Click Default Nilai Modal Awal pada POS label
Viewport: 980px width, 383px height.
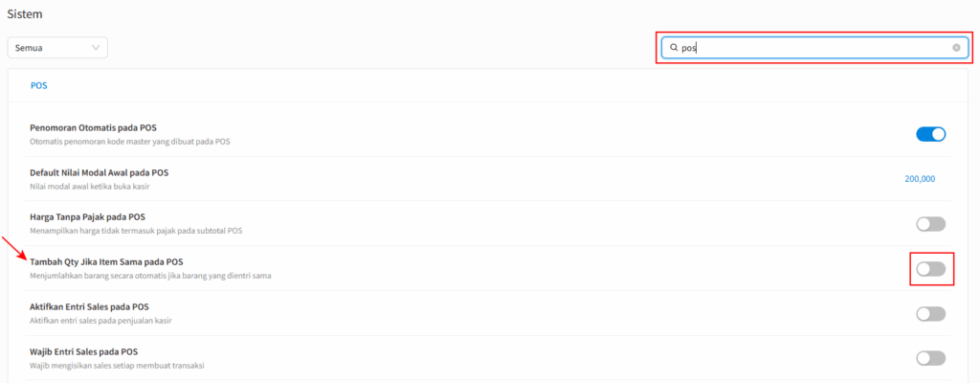click(99, 172)
